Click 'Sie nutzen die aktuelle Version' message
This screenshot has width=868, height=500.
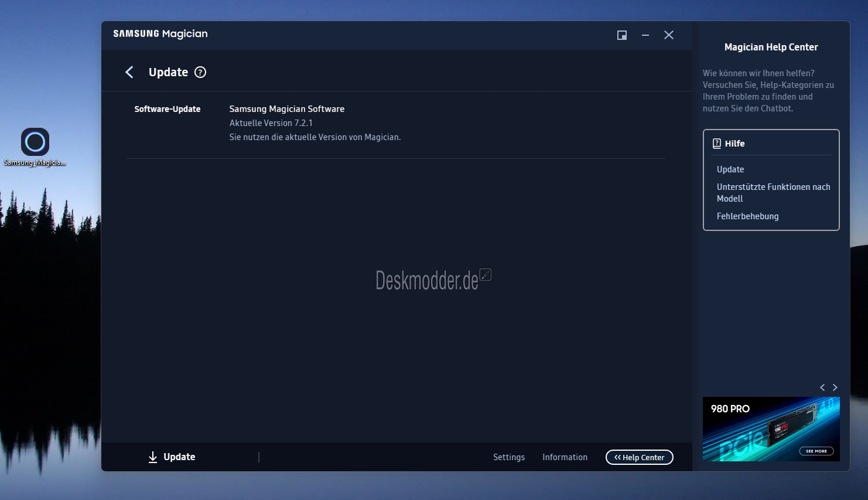315,137
